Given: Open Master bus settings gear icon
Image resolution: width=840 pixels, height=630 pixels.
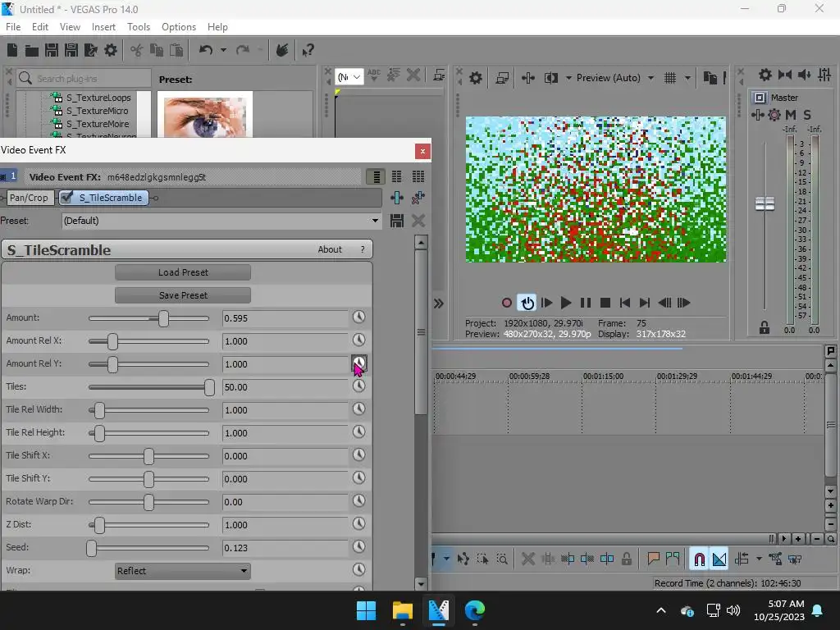Looking at the screenshot, I should tap(765, 75).
